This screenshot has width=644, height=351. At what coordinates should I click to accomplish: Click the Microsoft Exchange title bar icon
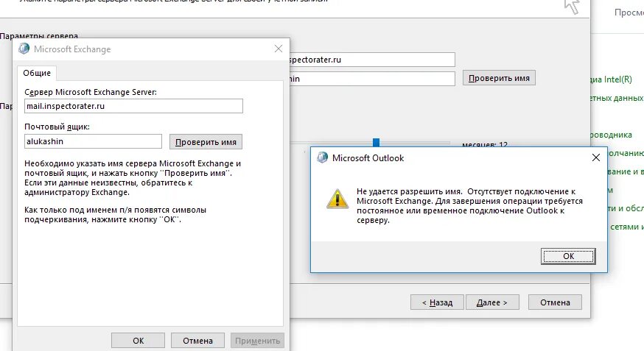point(24,49)
